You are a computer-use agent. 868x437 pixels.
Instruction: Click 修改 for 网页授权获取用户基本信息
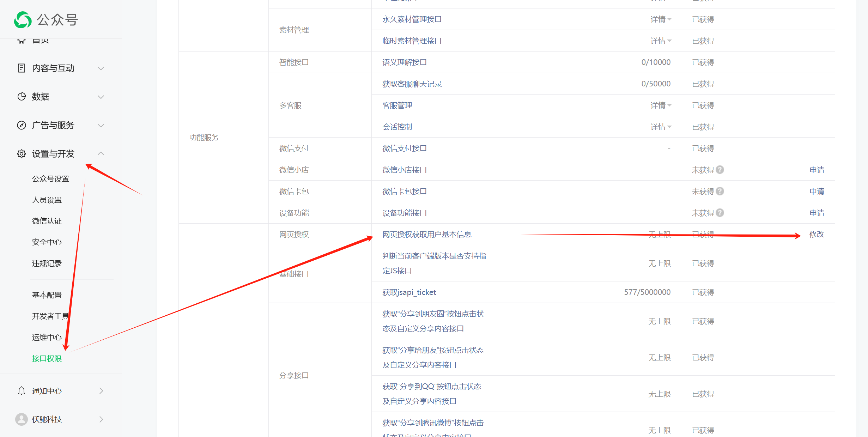click(x=817, y=234)
